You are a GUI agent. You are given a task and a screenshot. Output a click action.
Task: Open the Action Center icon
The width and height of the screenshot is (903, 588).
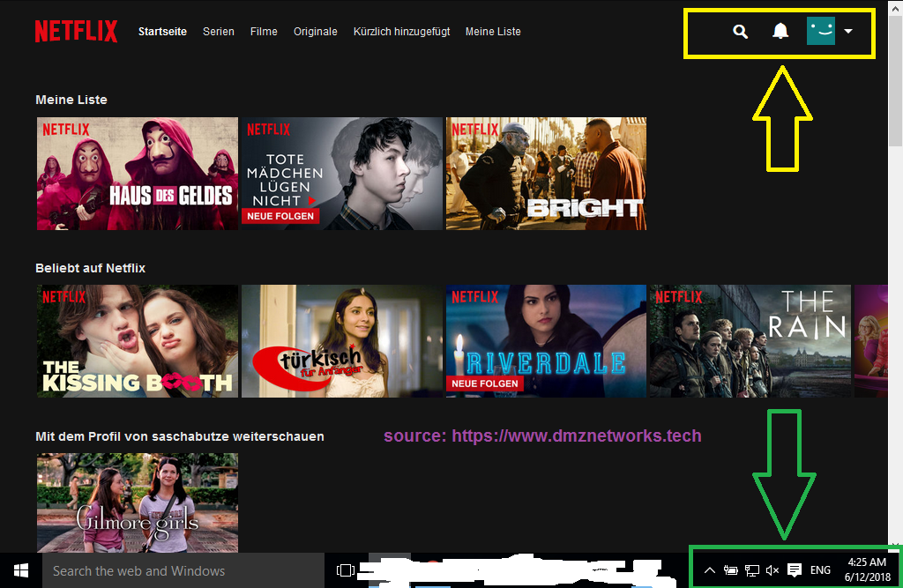click(x=795, y=570)
